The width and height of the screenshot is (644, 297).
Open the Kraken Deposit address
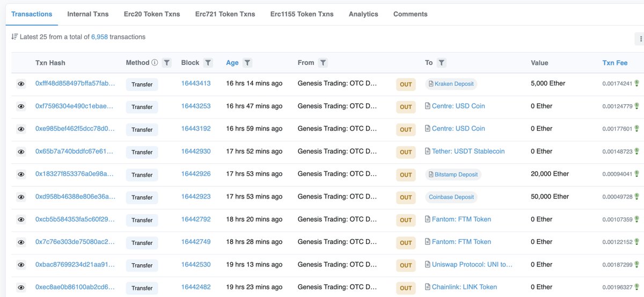coord(451,84)
